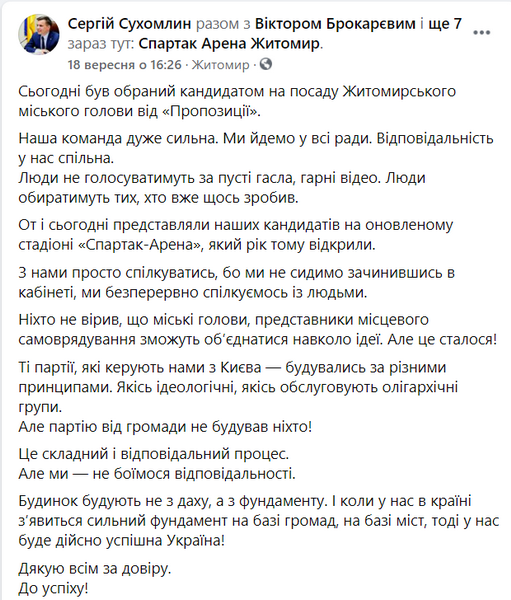Click the post timestamp 18 вересня о 16:26
This screenshot has height=600, width=511.
[x=124, y=65]
